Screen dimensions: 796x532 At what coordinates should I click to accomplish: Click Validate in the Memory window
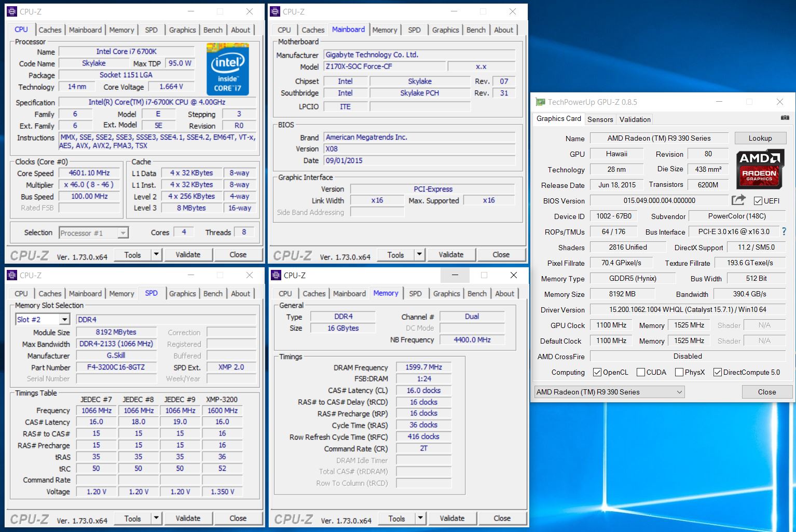coord(452,518)
